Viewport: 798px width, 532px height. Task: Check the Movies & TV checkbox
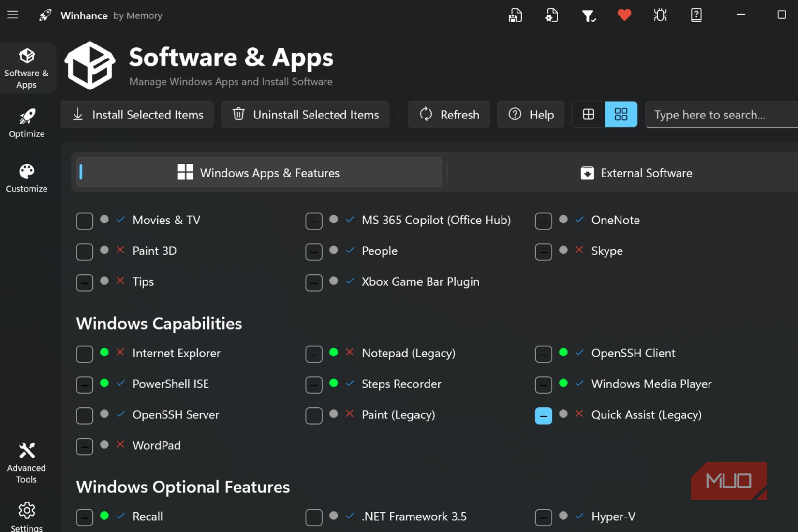[84, 221]
